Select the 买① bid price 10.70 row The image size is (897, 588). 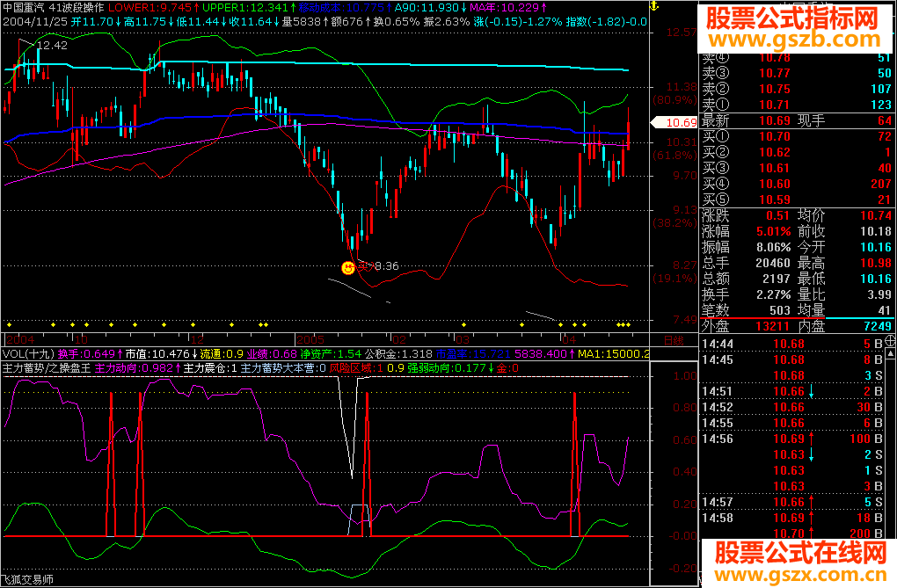click(797, 136)
